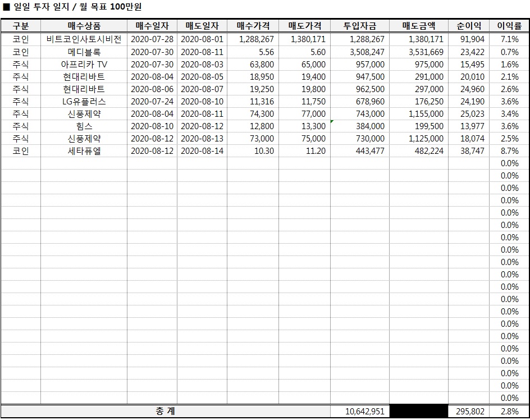Select the invested amount 957,000 cell
530x420 pixels.
click(360, 64)
